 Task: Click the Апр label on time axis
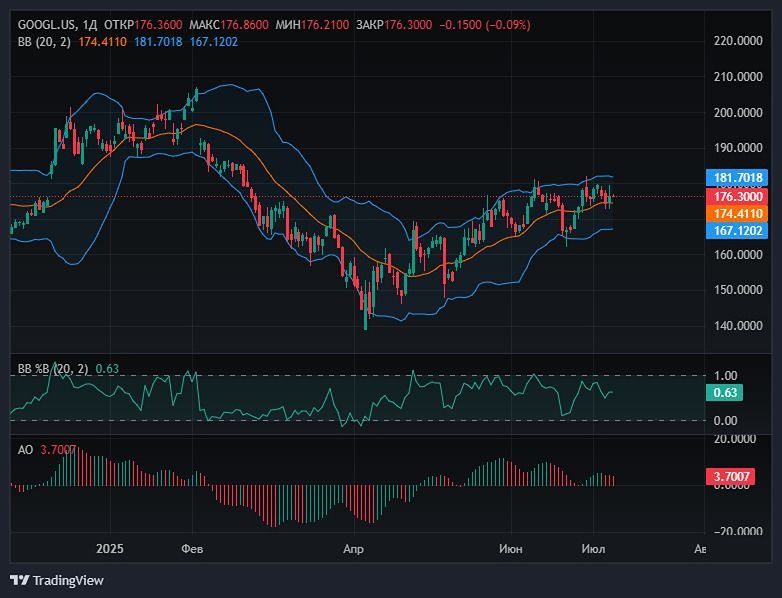(351, 549)
